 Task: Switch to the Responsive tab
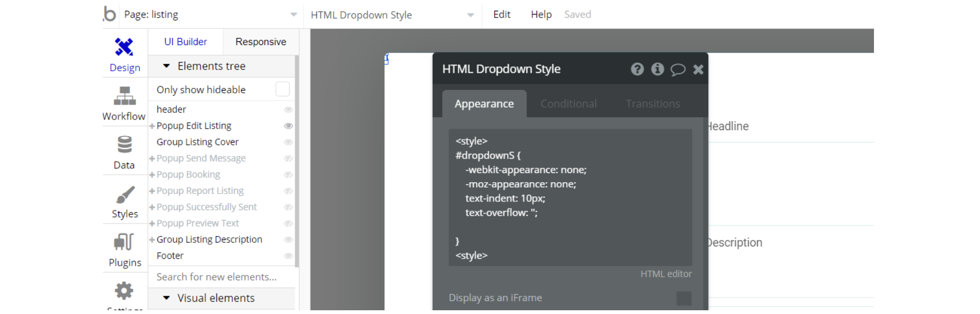pos(261,42)
